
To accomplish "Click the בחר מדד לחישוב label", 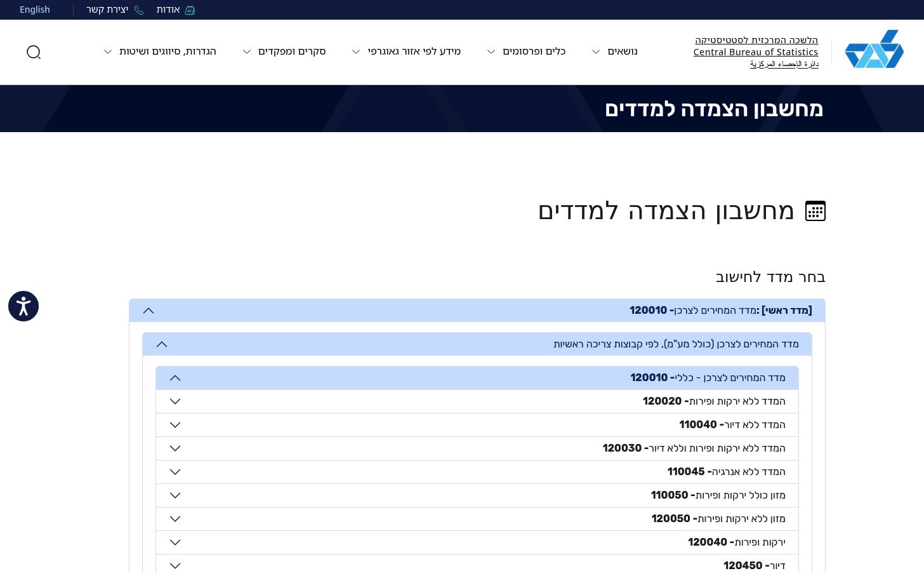I will click(x=770, y=277).
